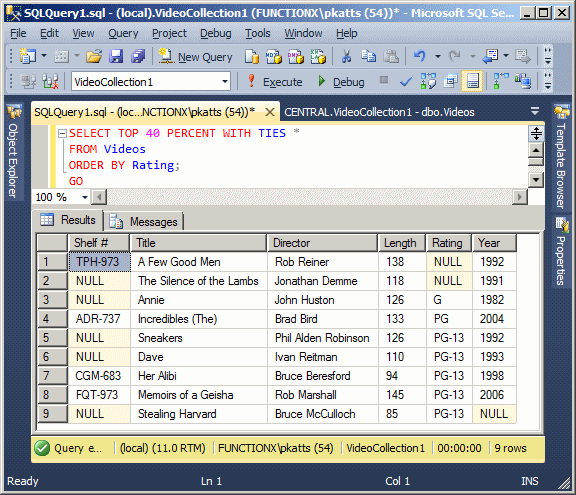Open the Query menu

(123, 33)
